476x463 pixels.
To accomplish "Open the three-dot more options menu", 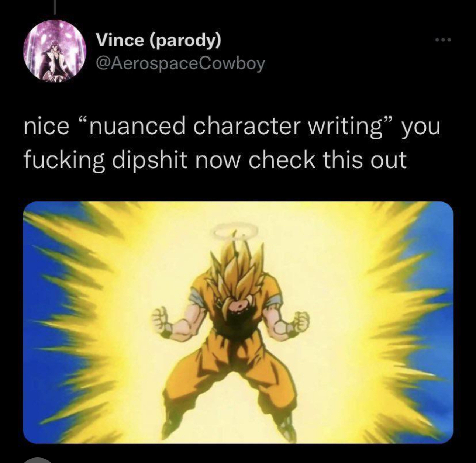I will click(443, 40).
